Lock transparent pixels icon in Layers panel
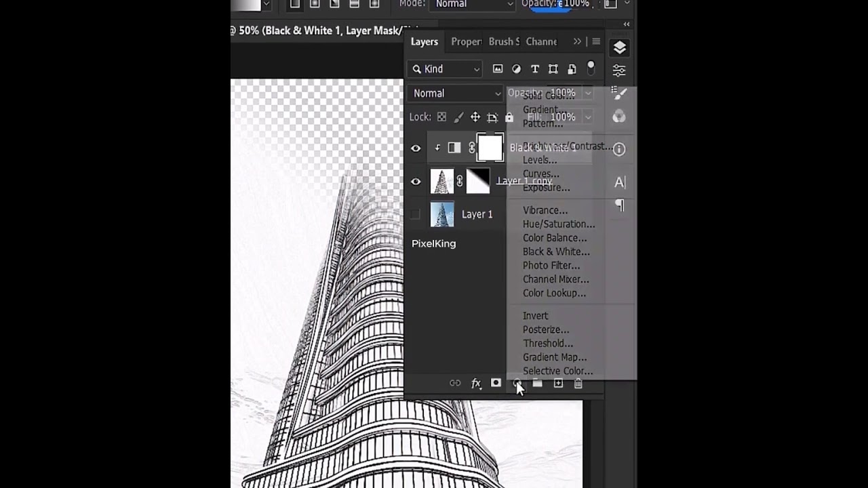868x488 pixels. [x=441, y=117]
